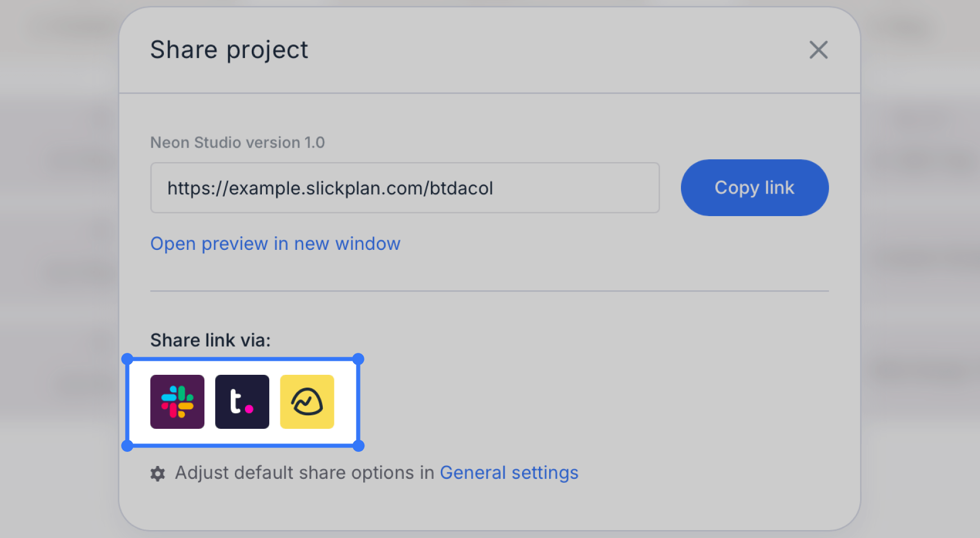Click the Copy link button
This screenshot has height=538, width=980.
754,187
